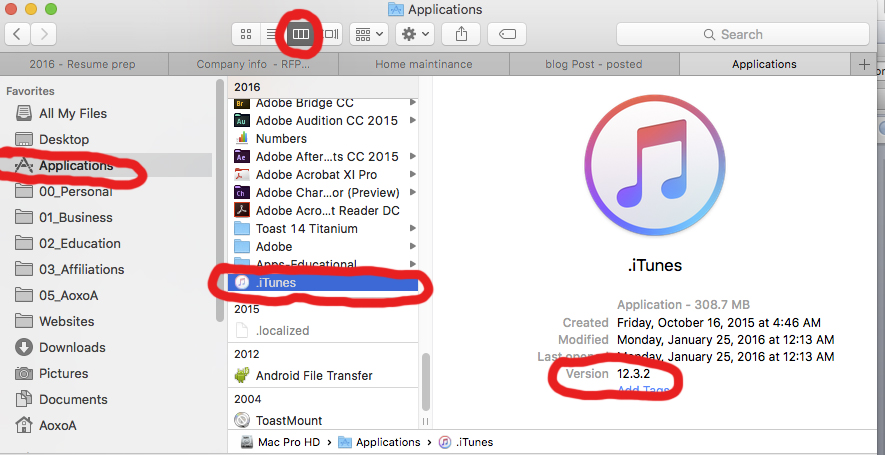
Task: Expand Adobe Char...or (Preview) arrow
Action: point(413,193)
